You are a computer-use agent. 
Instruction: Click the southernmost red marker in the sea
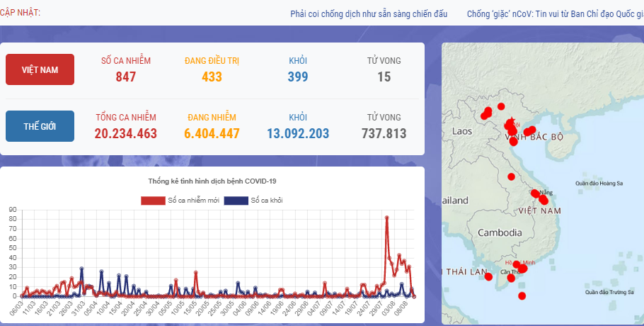(x=522, y=296)
